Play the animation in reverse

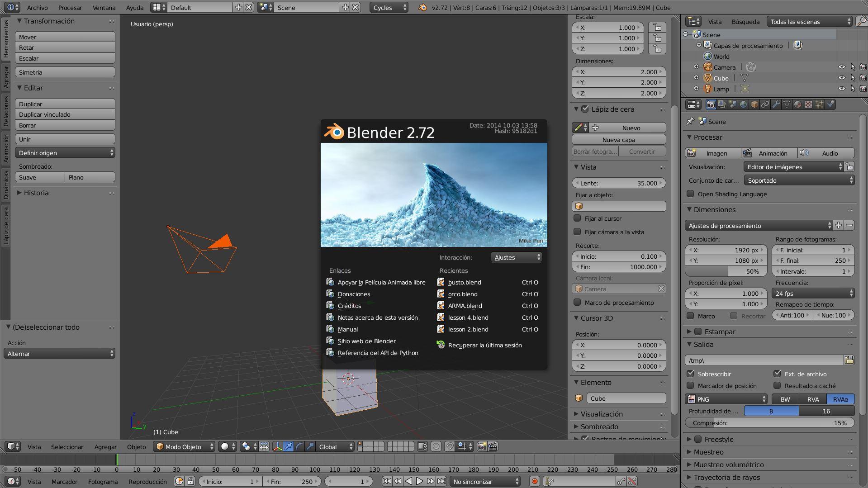pyautogui.click(x=408, y=481)
